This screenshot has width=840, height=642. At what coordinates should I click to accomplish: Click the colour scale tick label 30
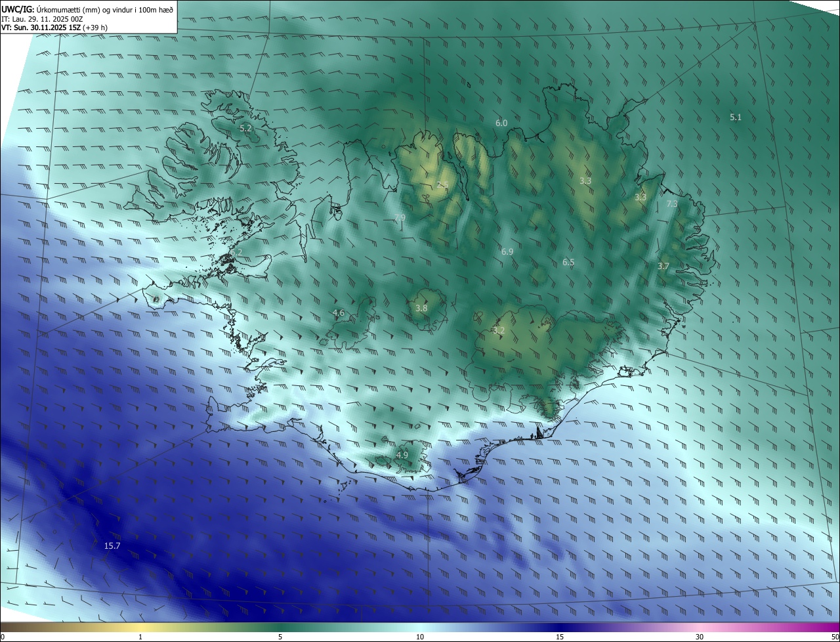pos(700,637)
